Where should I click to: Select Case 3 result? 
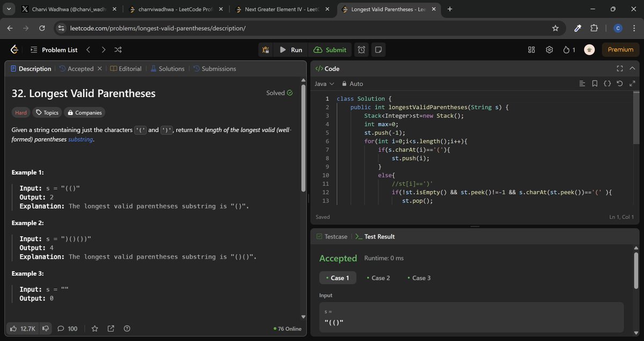click(419, 278)
